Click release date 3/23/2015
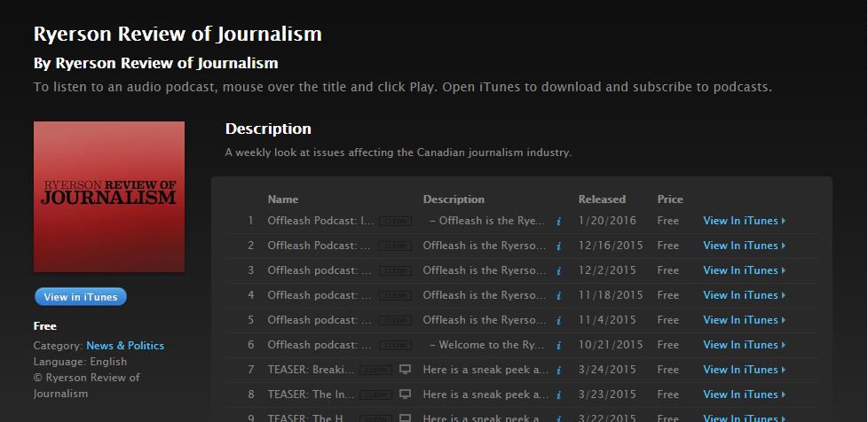The width and height of the screenshot is (868, 422). pyautogui.click(x=607, y=395)
